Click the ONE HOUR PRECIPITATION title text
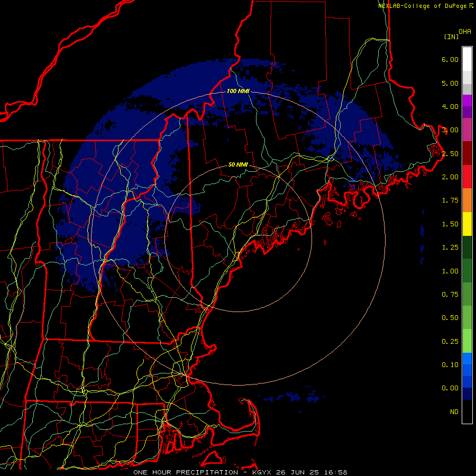This screenshot has width=476, height=476. (x=186, y=472)
